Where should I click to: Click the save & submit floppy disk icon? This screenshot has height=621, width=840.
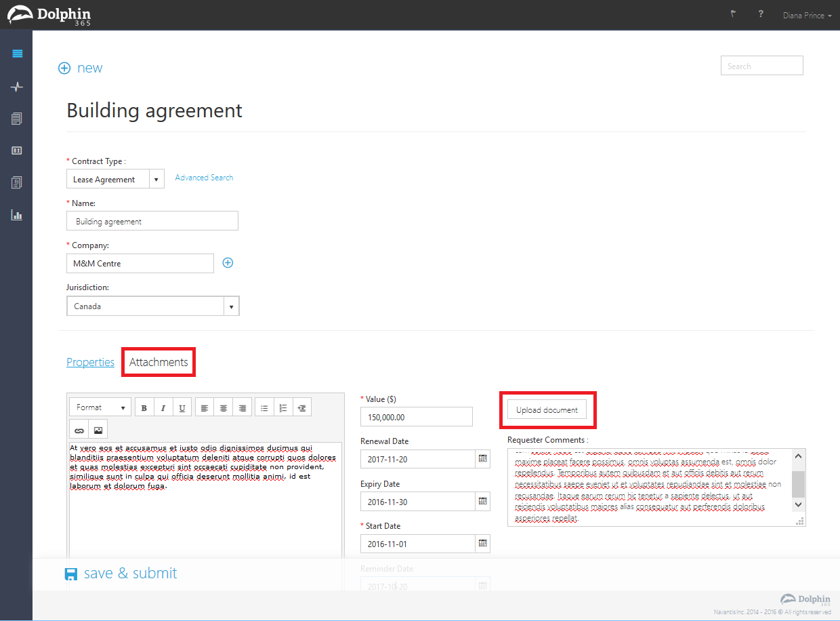coord(71,574)
